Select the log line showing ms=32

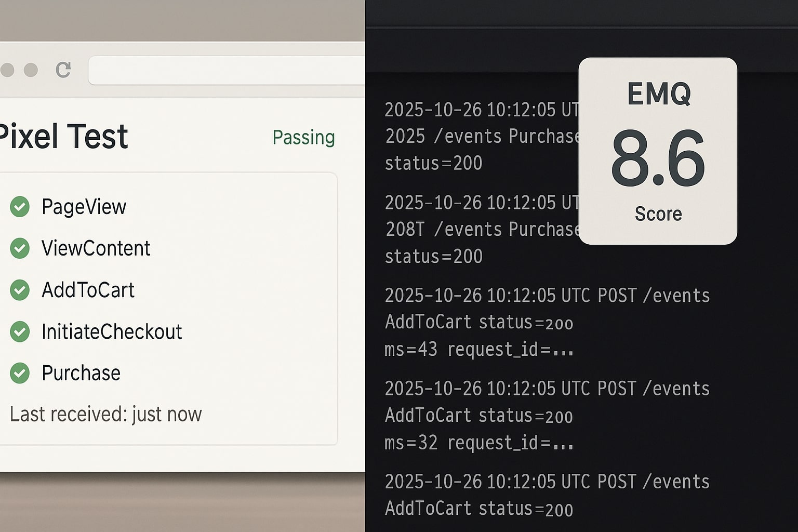click(478, 443)
